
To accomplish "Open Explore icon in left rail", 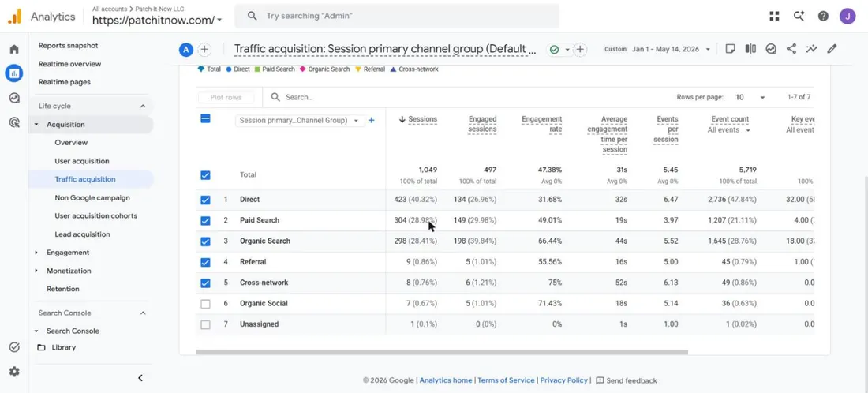I will point(14,98).
